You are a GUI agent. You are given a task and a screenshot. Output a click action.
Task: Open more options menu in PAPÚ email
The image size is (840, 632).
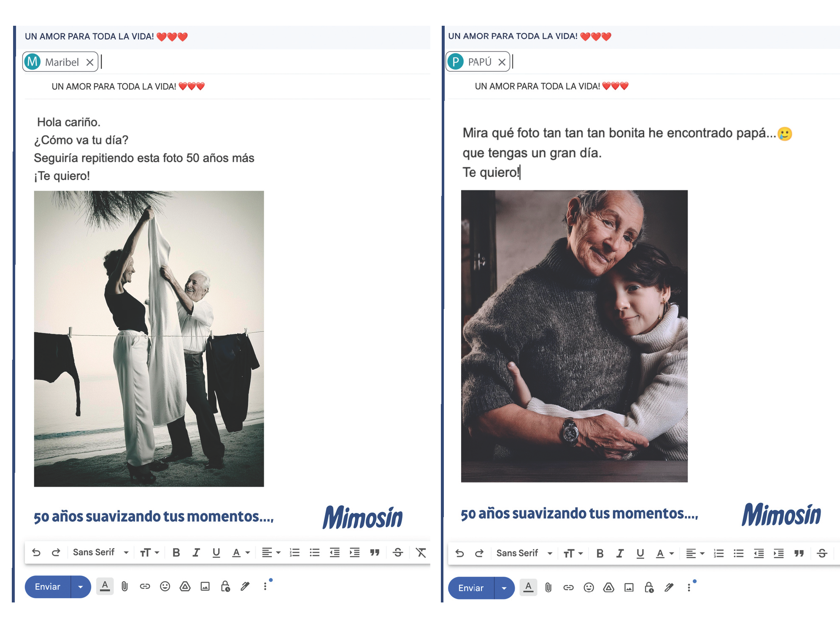click(x=689, y=588)
